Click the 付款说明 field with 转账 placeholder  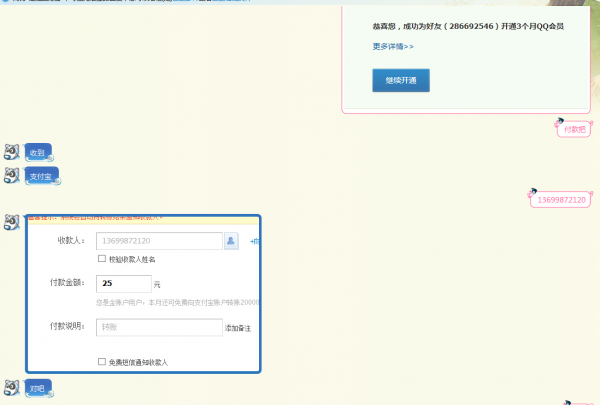pyautogui.click(x=159, y=327)
